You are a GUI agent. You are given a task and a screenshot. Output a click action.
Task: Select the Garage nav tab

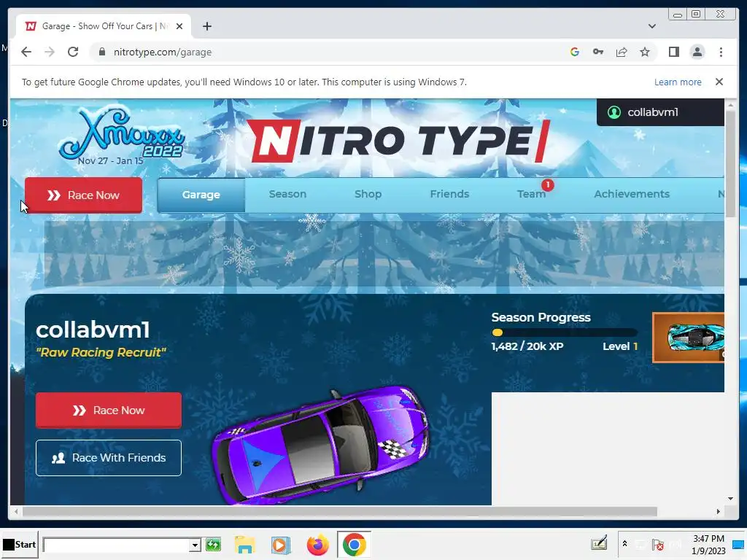(201, 195)
